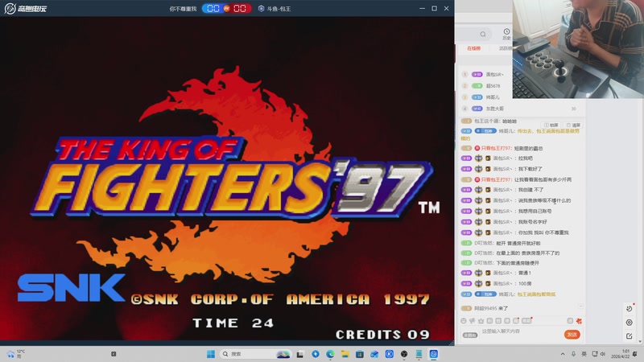Click the chat panel scrollbar down arrow
Image resolution: width=644 pixels, height=362 pixels.
[x=639, y=341]
